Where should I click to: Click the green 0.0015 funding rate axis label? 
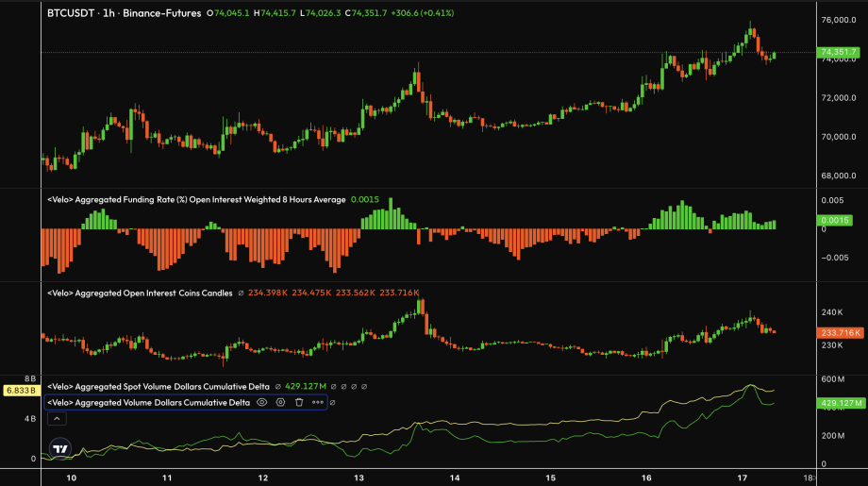[838, 220]
